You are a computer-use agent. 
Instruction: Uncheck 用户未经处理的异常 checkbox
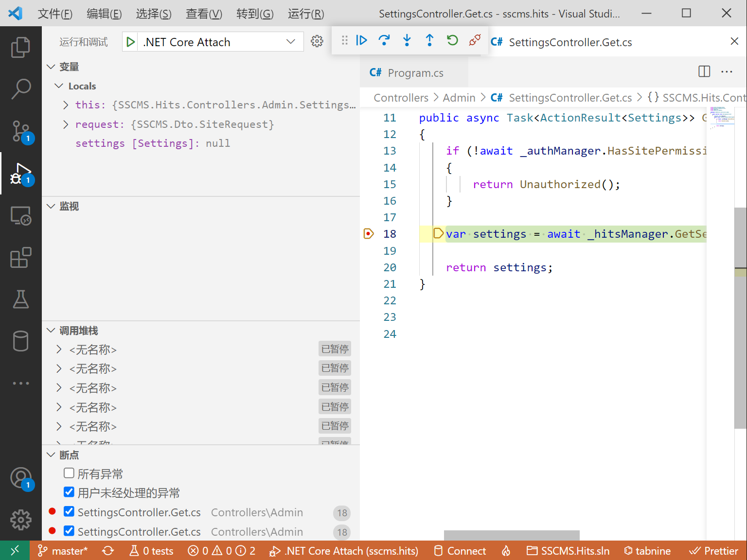click(x=69, y=492)
